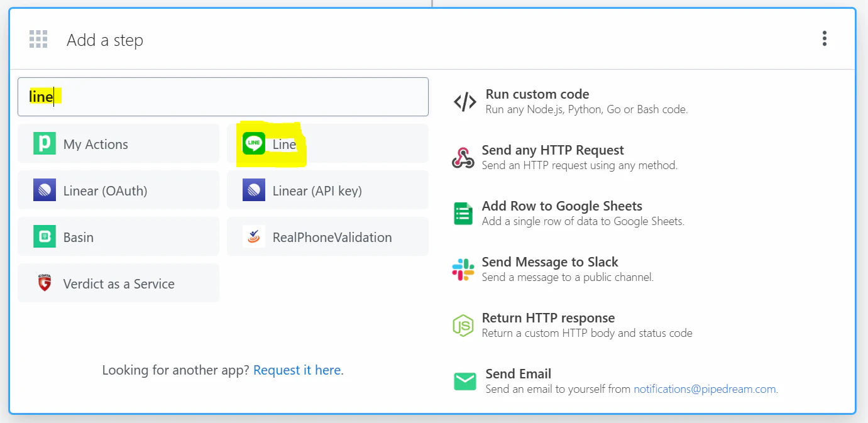Select the Verdict as a Service label
Image resolution: width=868 pixels, height=423 pixels.
[119, 284]
